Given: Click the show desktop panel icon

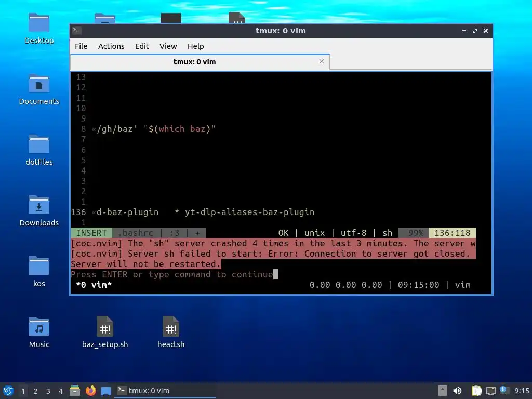Looking at the screenshot, I should pos(106,391).
